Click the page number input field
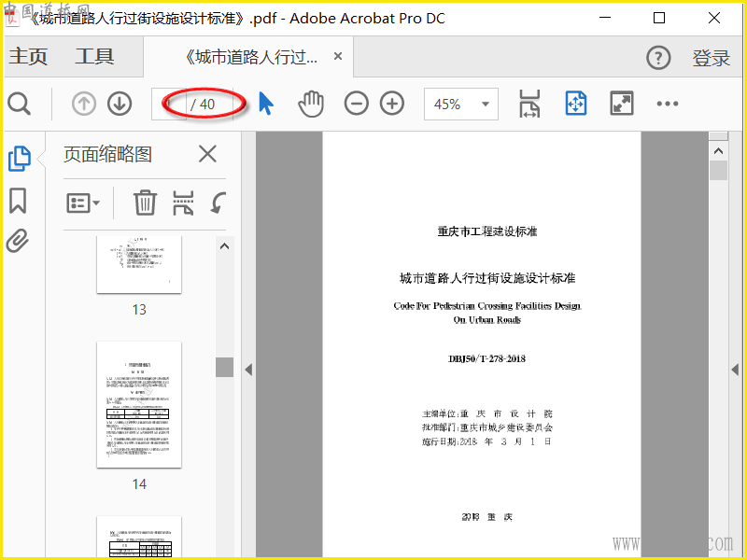 click(x=169, y=104)
